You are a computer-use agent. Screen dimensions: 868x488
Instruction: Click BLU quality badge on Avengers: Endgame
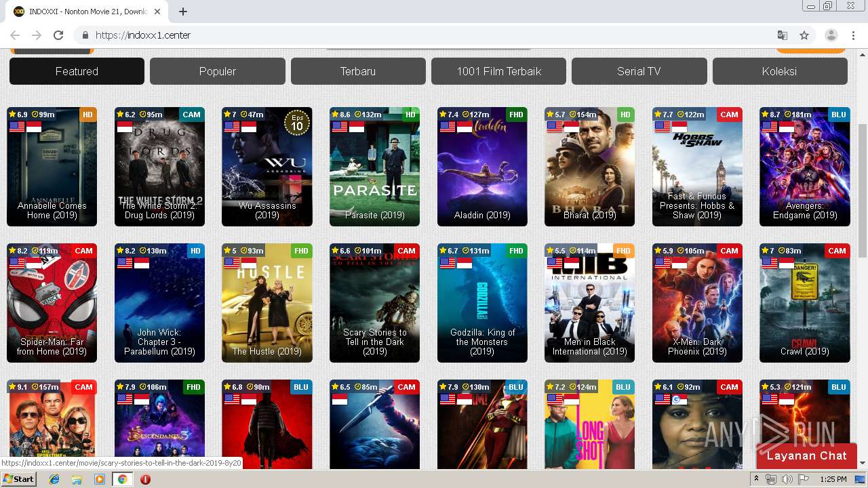tap(838, 115)
